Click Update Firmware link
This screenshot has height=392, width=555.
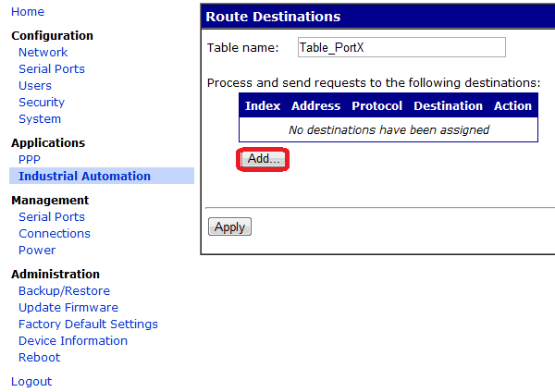tap(68, 308)
